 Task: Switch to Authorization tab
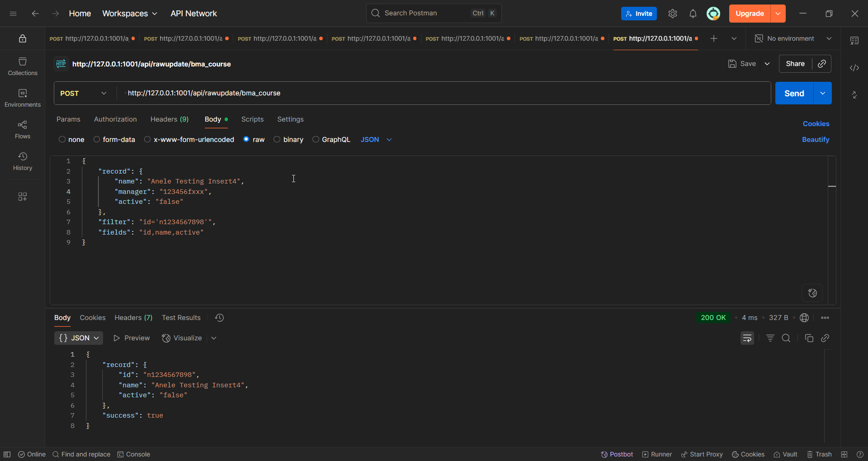(115, 119)
